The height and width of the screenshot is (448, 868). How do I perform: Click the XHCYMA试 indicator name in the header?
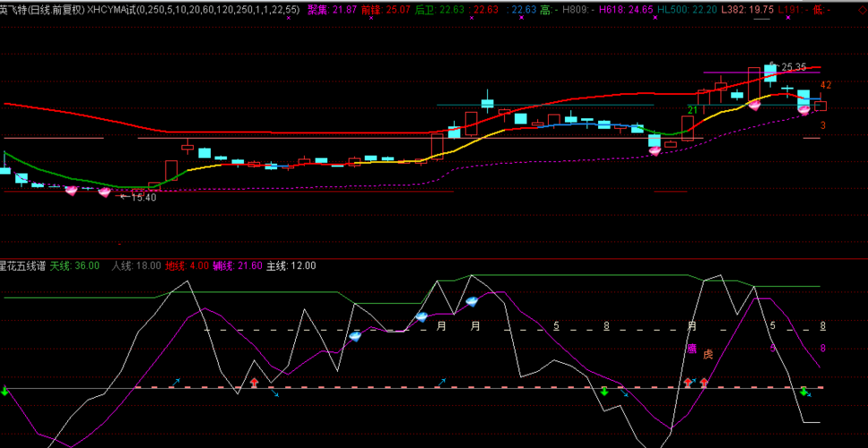(x=112, y=9)
